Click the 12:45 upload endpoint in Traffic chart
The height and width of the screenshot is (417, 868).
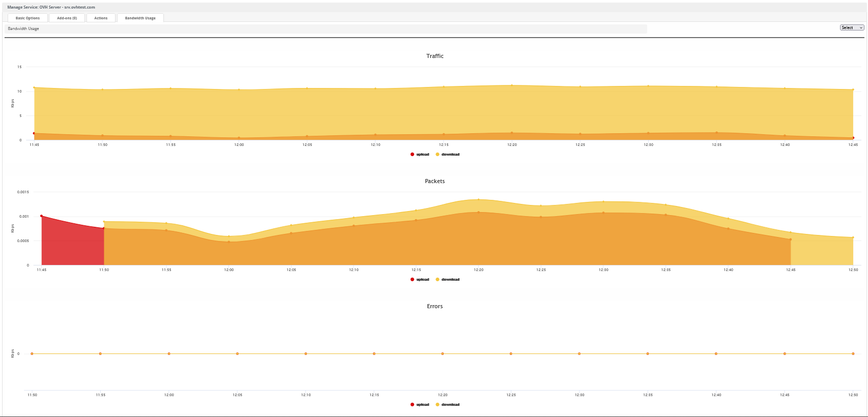pos(853,138)
